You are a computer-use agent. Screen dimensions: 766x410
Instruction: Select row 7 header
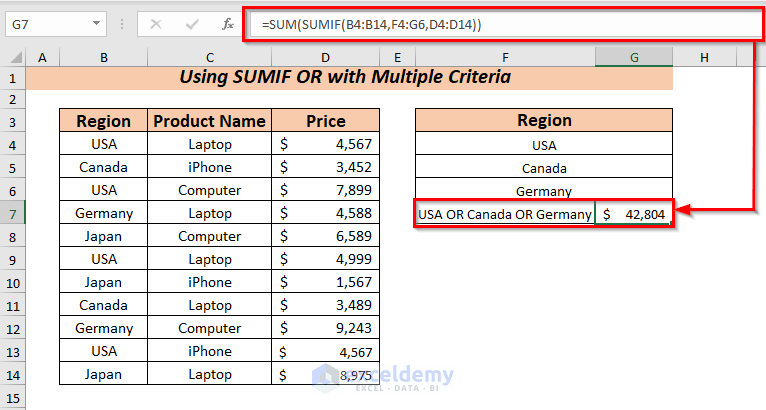click(x=12, y=213)
